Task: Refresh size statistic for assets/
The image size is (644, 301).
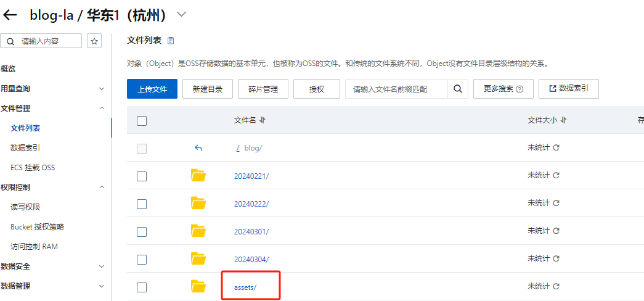Action: coord(556,286)
